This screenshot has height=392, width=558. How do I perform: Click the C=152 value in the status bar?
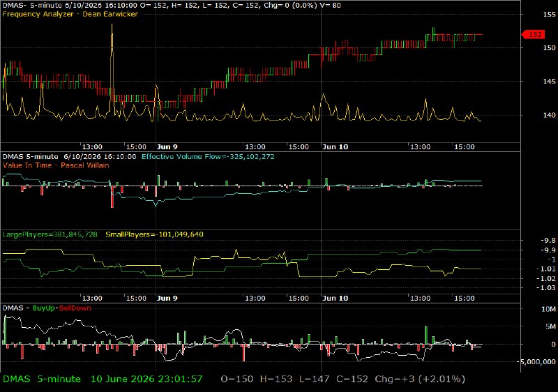(x=352, y=379)
